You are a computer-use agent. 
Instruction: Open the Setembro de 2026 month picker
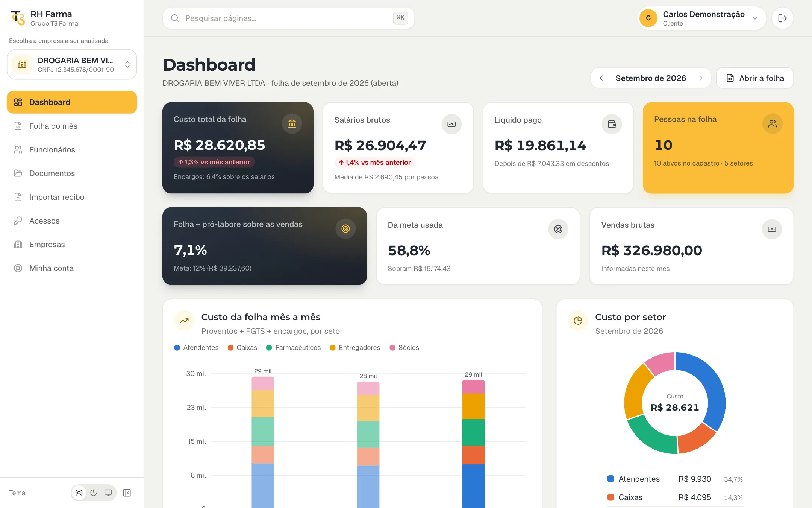pyautogui.click(x=651, y=78)
